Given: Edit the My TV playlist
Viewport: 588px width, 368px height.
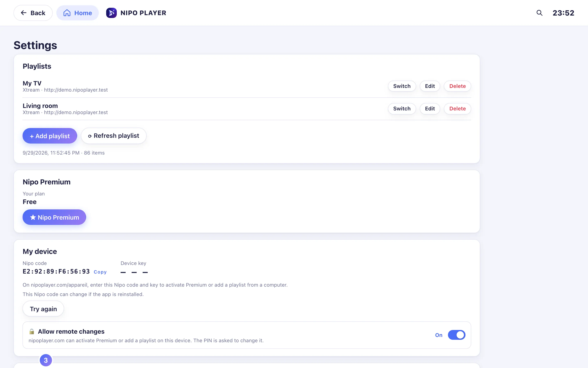Looking at the screenshot, I should pyautogui.click(x=430, y=86).
